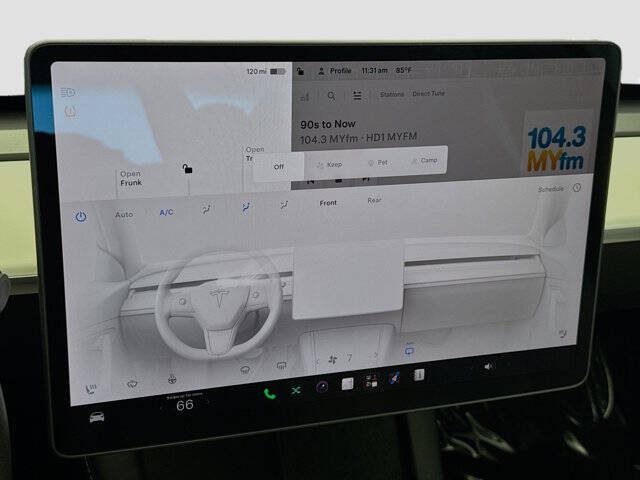Image resolution: width=640 pixels, height=480 pixels.
Task: Open the colorful grid app icon
Action: (x=371, y=381)
